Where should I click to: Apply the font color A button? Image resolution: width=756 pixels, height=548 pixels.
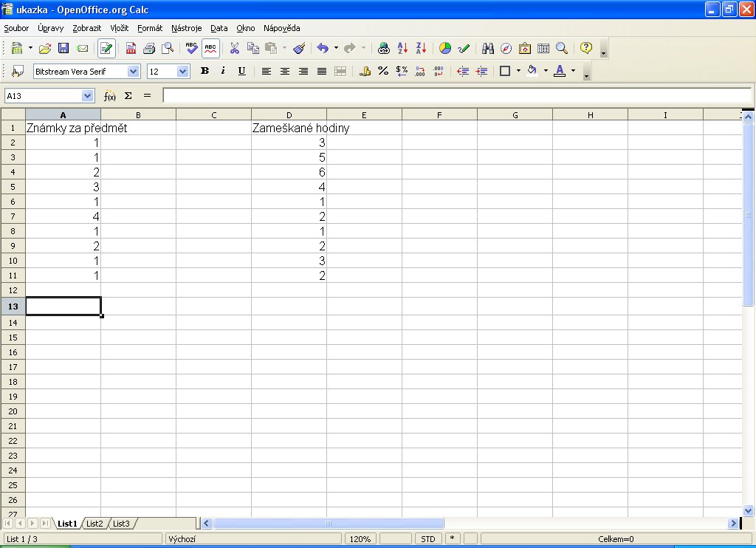560,71
